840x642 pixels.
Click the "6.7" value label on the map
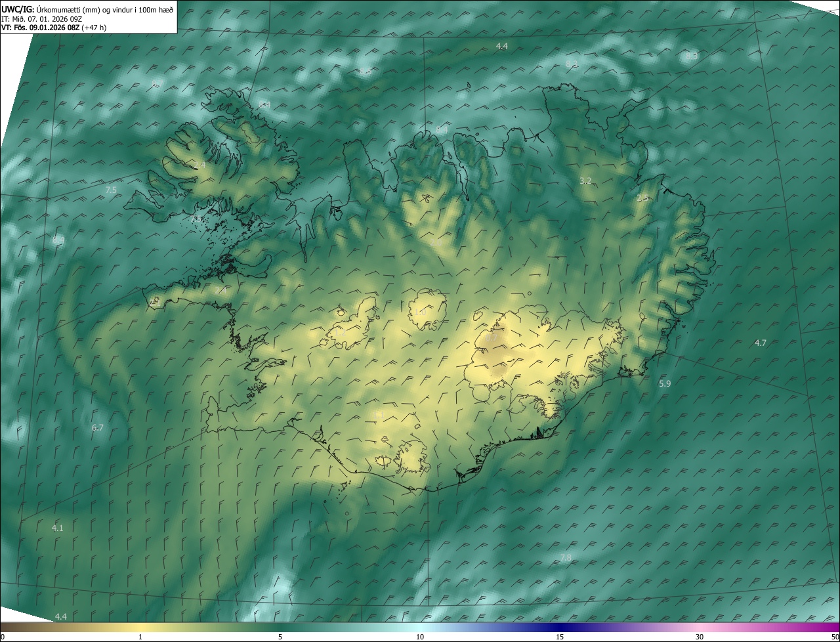pos(97,427)
